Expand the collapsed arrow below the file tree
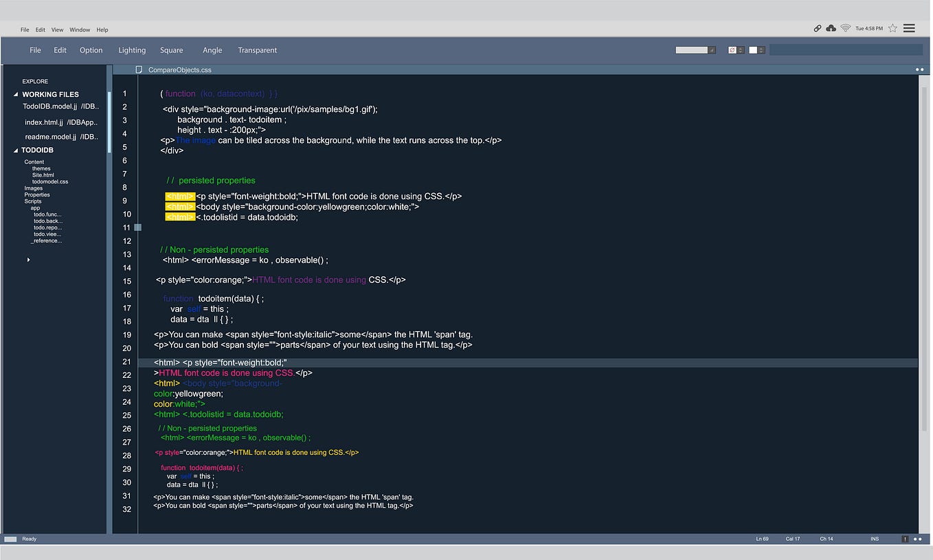 (x=28, y=259)
